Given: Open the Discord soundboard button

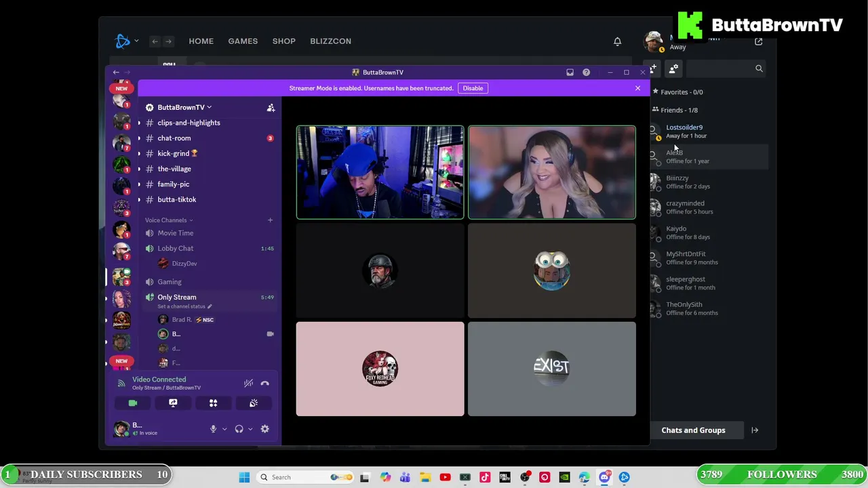Looking at the screenshot, I should (254, 403).
